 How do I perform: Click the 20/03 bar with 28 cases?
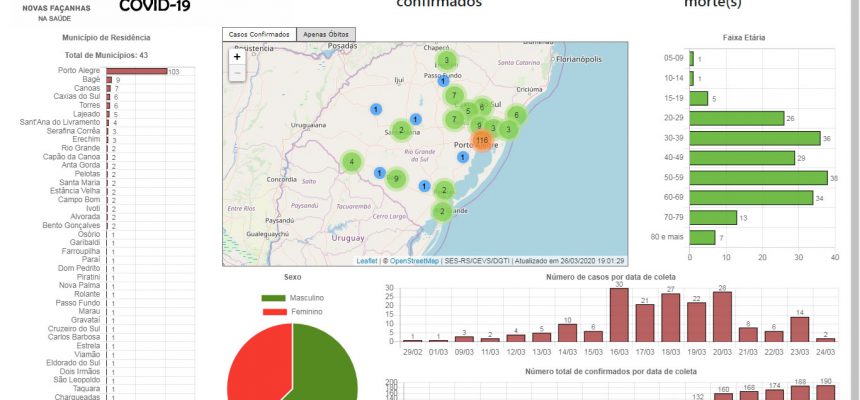pos(722,317)
